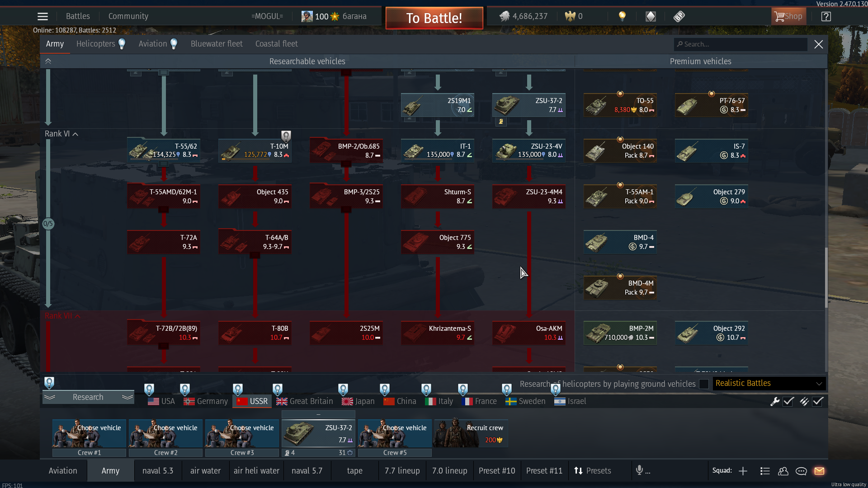Click the silver lions balance 4,686,237

pyautogui.click(x=524, y=17)
